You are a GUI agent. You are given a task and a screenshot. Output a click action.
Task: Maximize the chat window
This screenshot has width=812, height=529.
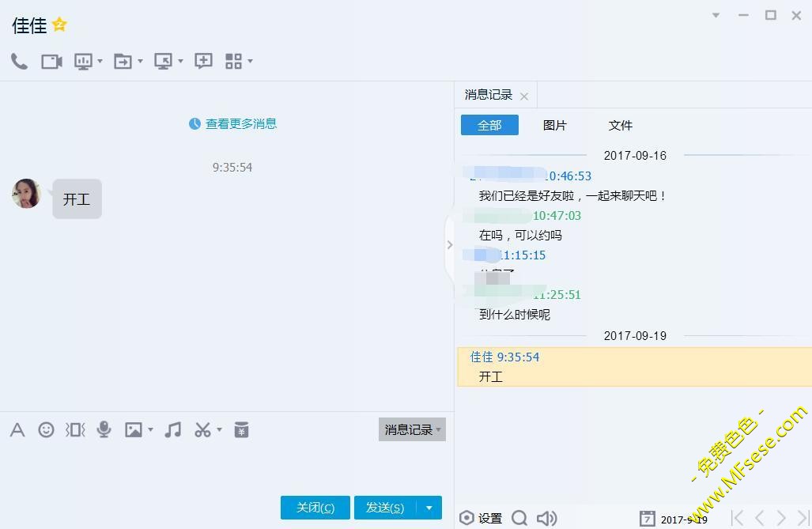point(771,15)
